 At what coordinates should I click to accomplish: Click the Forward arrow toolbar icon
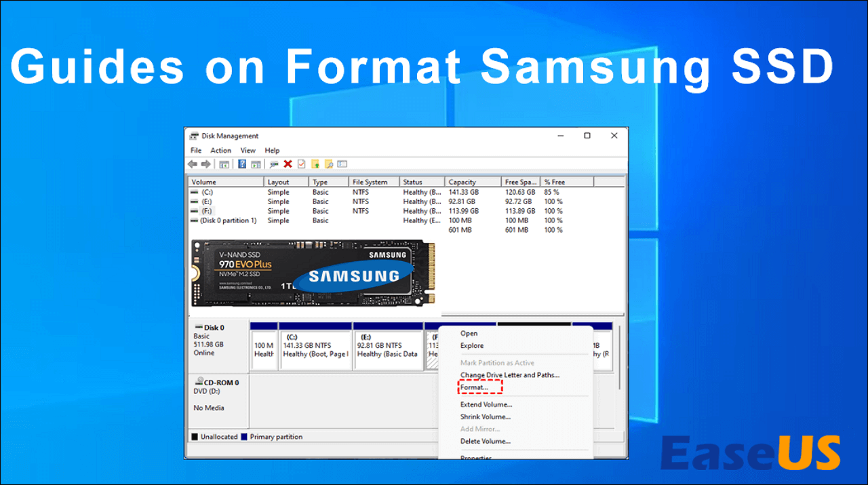[x=205, y=164]
